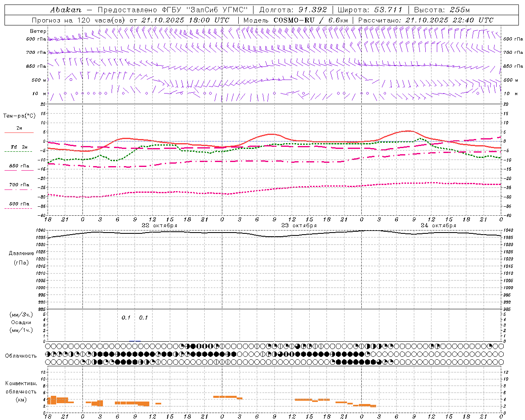Viewport: 525px width, 420px height.
Task: Click the 500 м wind level label on the left
Action: (39, 80)
